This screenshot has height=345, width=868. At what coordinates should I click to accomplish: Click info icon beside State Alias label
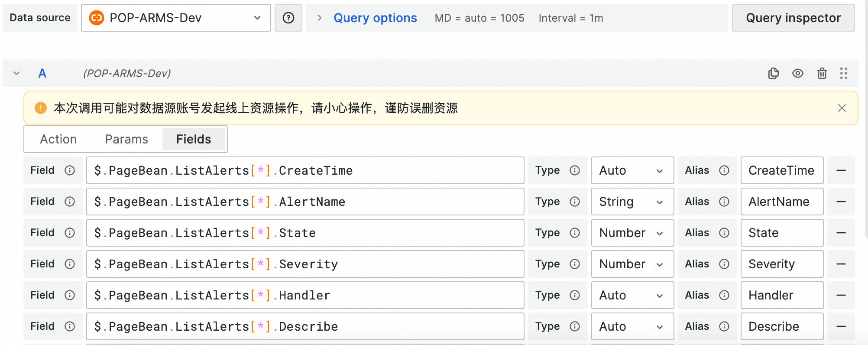click(x=724, y=233)
